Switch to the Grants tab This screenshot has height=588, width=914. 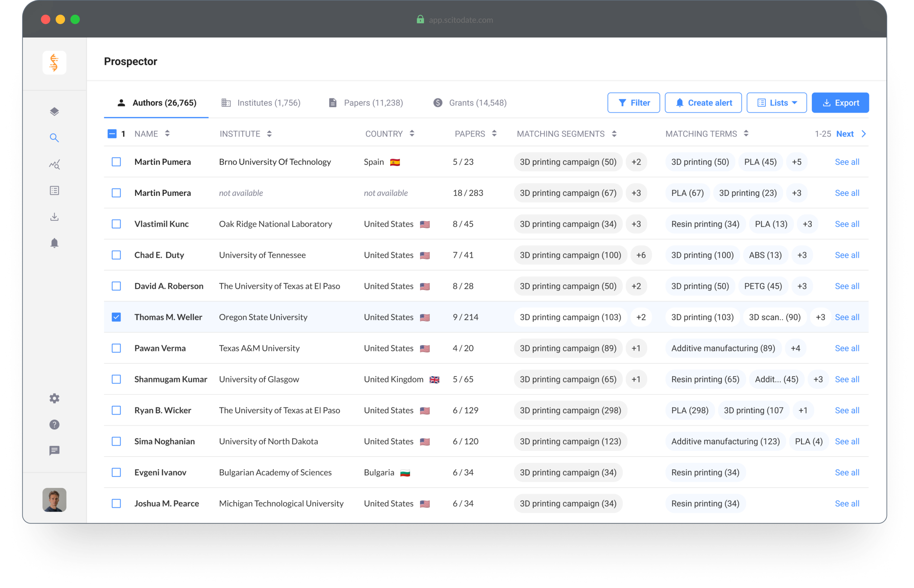point(470,103)
